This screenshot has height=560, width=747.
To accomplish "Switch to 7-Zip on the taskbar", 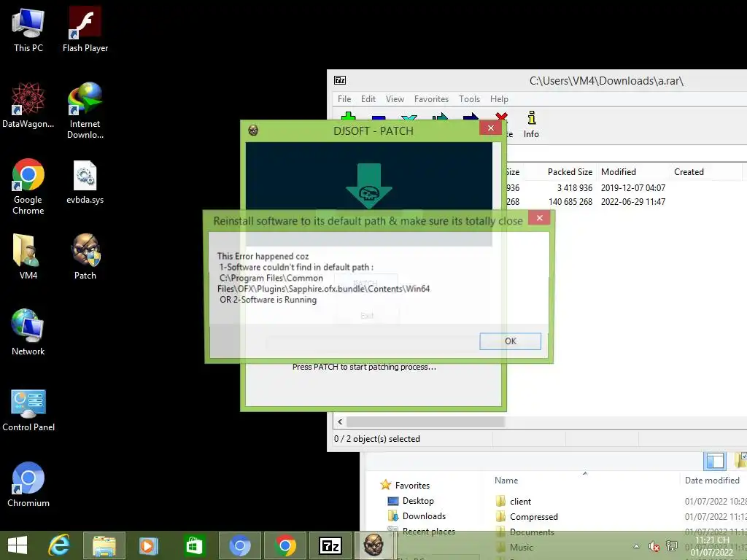I will coord(330,545).
